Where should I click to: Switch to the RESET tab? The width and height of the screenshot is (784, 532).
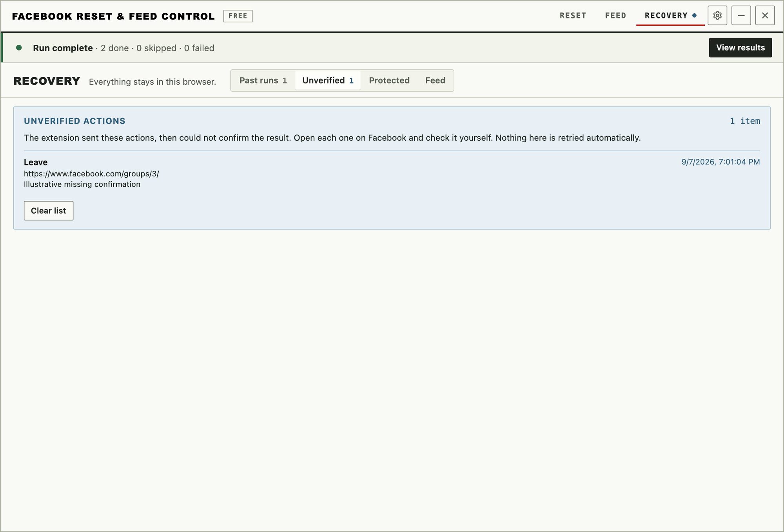coord(573,16)
